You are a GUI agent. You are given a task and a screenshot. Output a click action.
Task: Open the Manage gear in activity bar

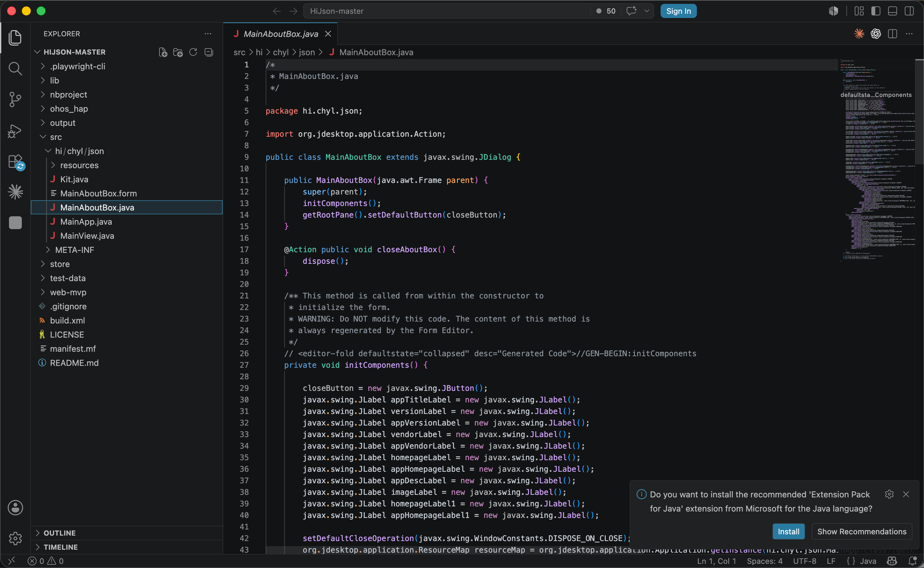pyautogui.click(x=15, y=538)
